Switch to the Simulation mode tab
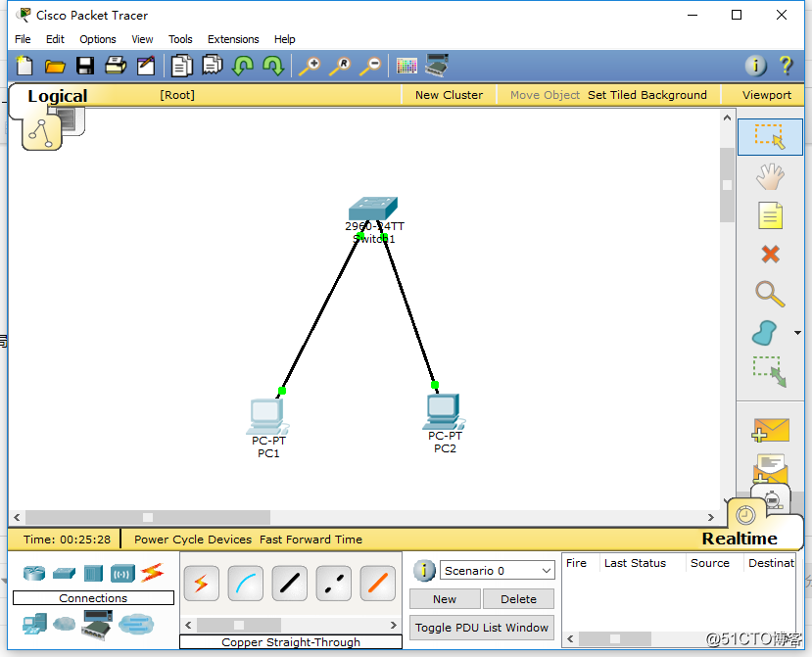 (772, 497)
